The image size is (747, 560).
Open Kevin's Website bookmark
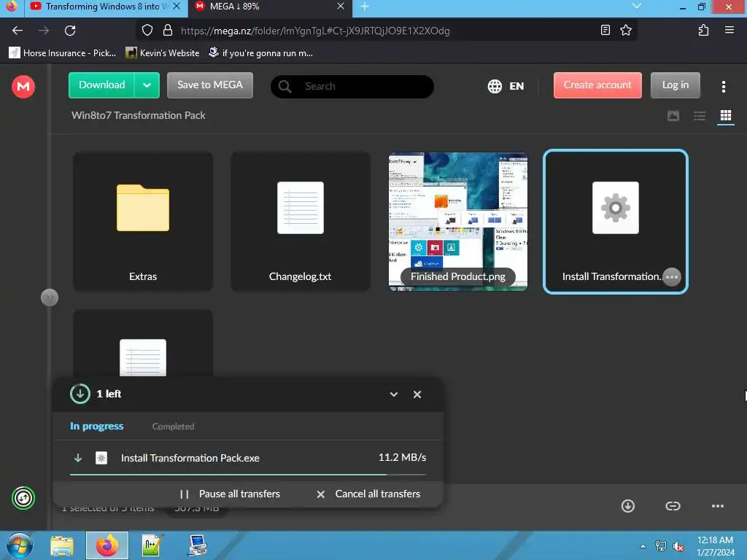(x=163, y=52)
